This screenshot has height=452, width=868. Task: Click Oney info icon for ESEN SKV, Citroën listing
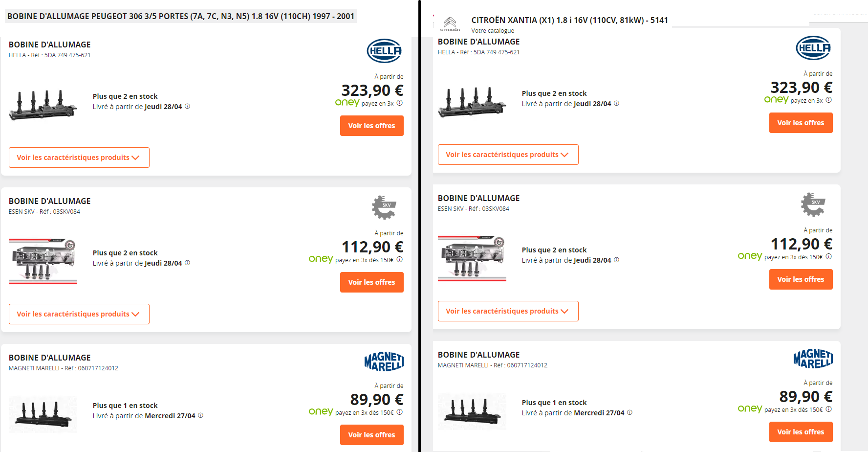pos(828,256)
